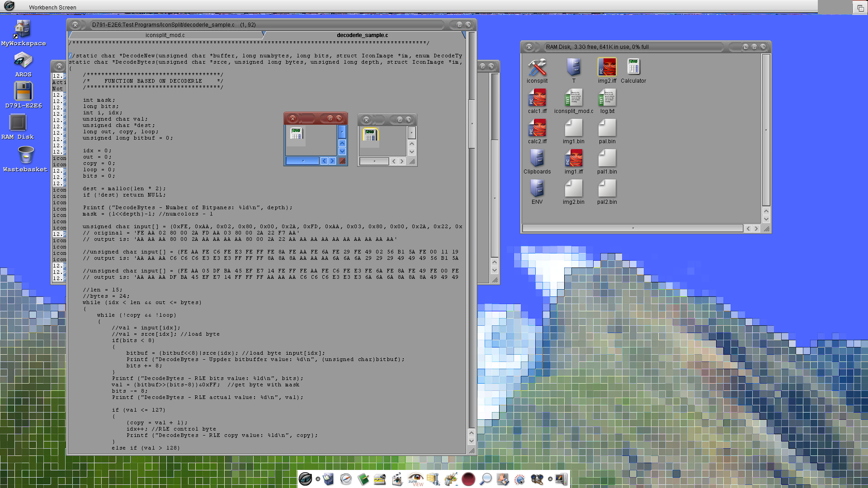Open the Wastebasket desktop icon
The height and width of the screenshot is (488, 868).
click(26, 155)
